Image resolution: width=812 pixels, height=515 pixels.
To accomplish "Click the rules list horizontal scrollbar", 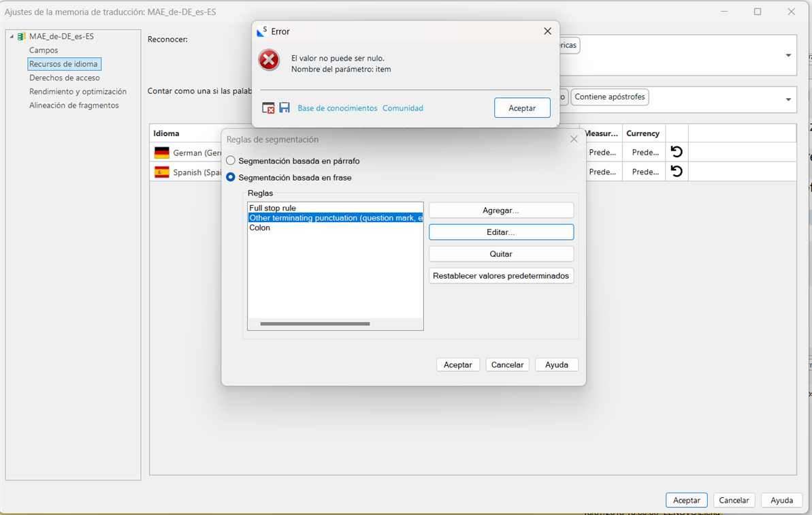I will [315, 324].
